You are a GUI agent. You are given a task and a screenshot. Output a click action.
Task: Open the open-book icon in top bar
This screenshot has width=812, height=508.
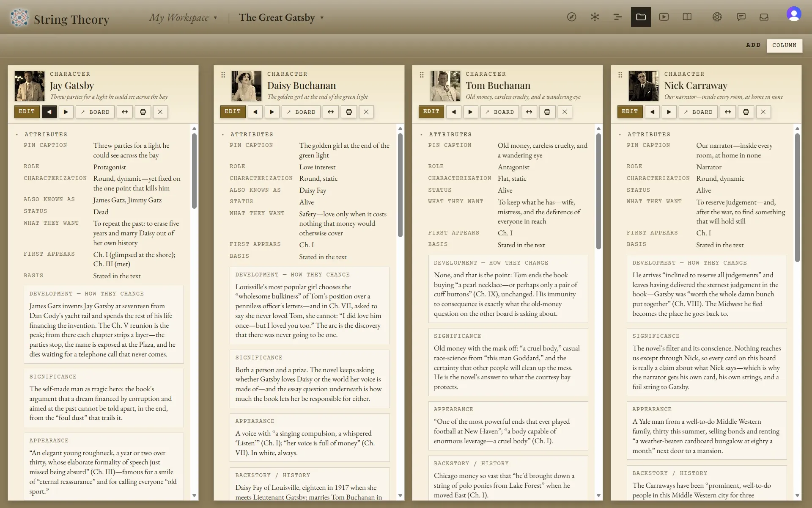(687, 17)
